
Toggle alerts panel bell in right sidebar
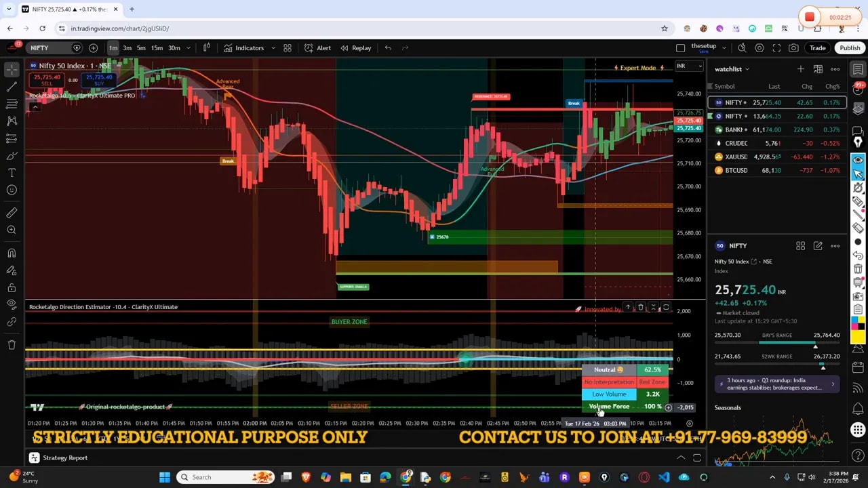858,89
